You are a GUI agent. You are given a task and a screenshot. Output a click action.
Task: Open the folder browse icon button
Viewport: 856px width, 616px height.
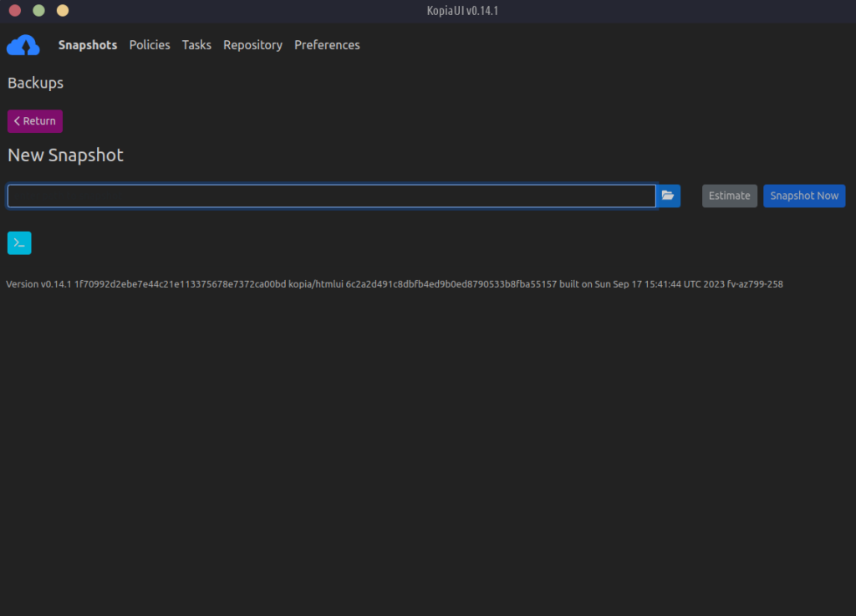pyautogui.click(x=668, y=196)
